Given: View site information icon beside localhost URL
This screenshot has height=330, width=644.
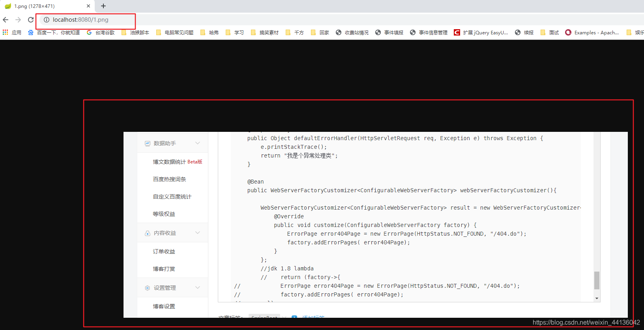Looking at the screenshot, I should click(47, 20).
